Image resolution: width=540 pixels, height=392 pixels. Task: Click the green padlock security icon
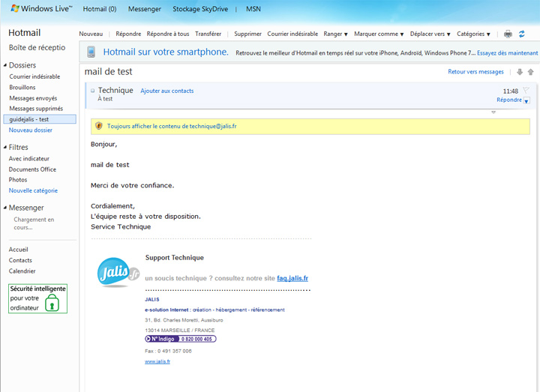coord(52,303)
